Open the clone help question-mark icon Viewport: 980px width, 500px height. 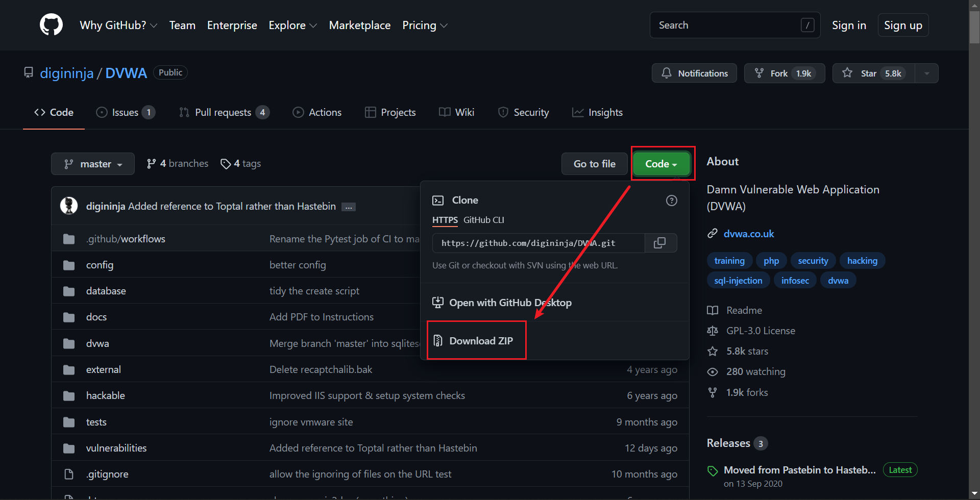click(x=672, y=201)
